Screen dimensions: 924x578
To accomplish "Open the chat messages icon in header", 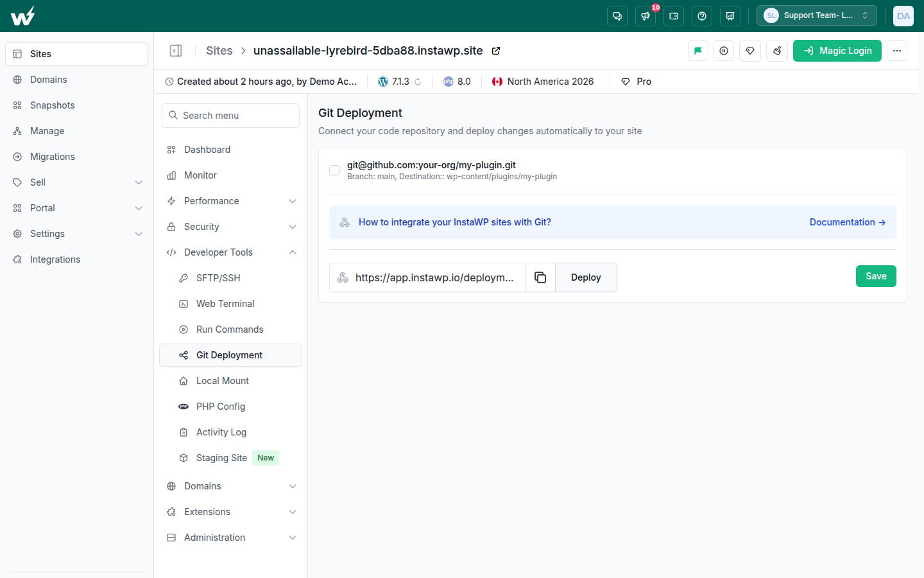I will coord(617,16).
